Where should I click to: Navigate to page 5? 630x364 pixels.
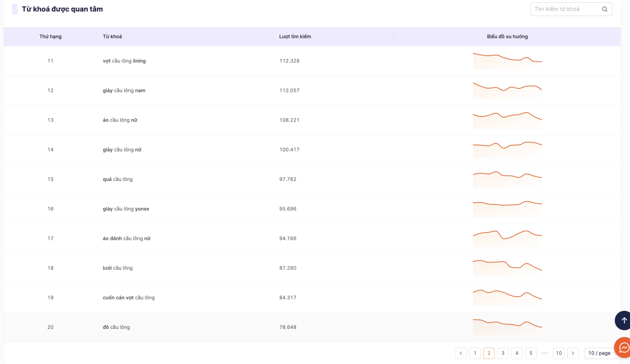[x=531, y=353]
